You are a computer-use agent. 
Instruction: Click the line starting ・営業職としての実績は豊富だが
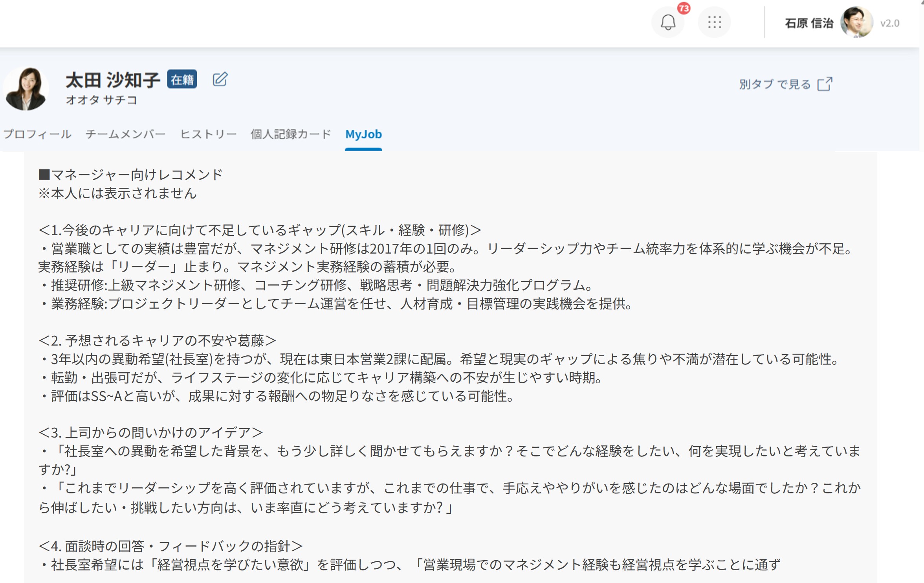coord(446,248)
